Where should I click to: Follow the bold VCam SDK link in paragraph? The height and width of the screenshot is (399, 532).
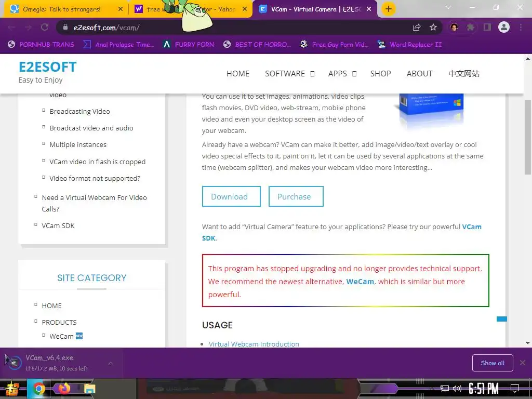point(472,227)
